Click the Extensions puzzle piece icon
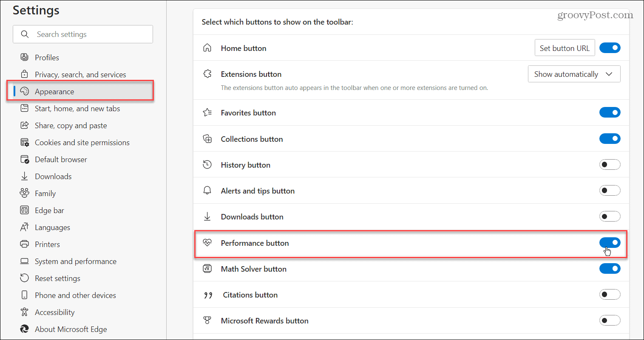Viewport: 644px width, 340px height. [207, 73]
